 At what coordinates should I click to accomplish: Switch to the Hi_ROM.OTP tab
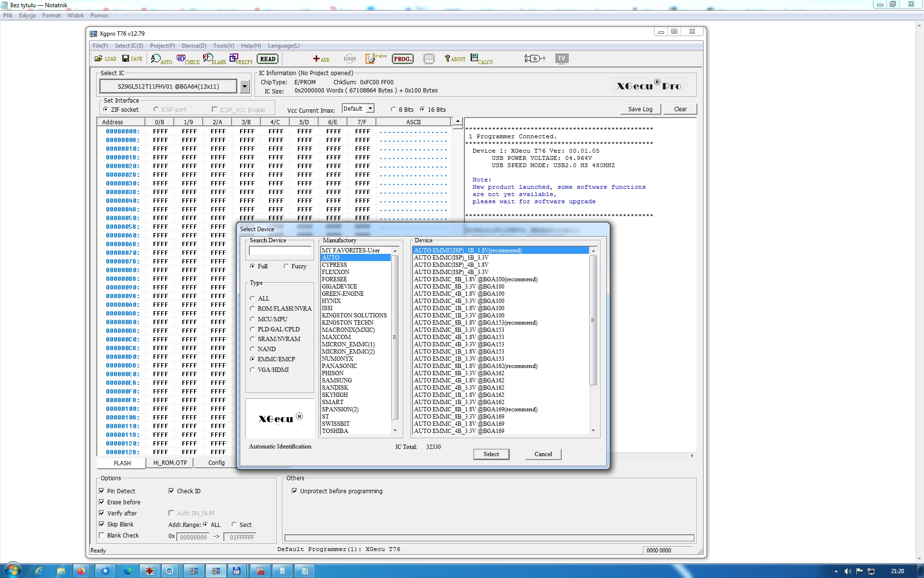tap(170, 463)
